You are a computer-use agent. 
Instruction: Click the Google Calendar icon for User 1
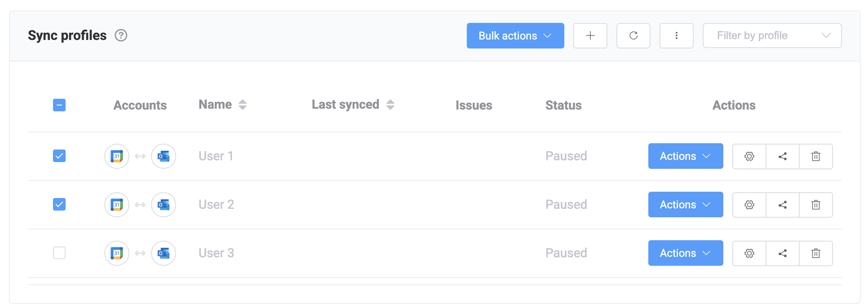[116, 156]
